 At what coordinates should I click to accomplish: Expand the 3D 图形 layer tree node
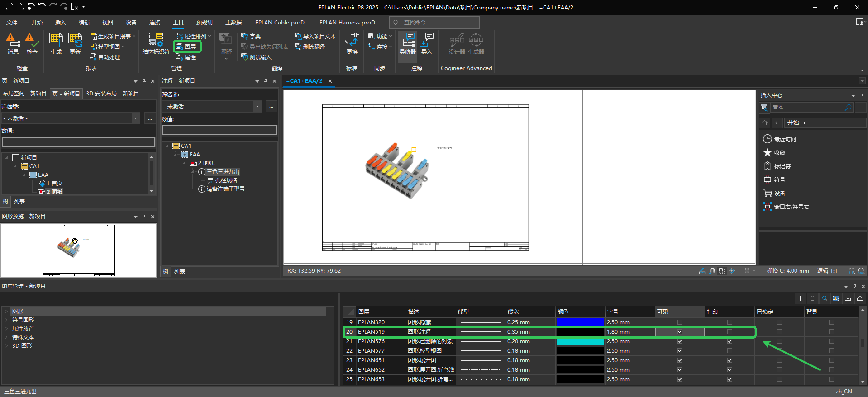[6, 346]
